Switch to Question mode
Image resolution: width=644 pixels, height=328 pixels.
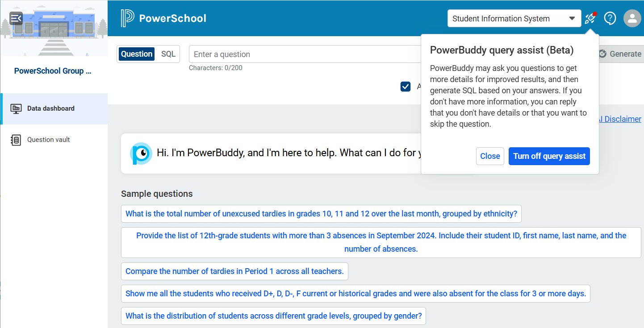pos(137,54)
